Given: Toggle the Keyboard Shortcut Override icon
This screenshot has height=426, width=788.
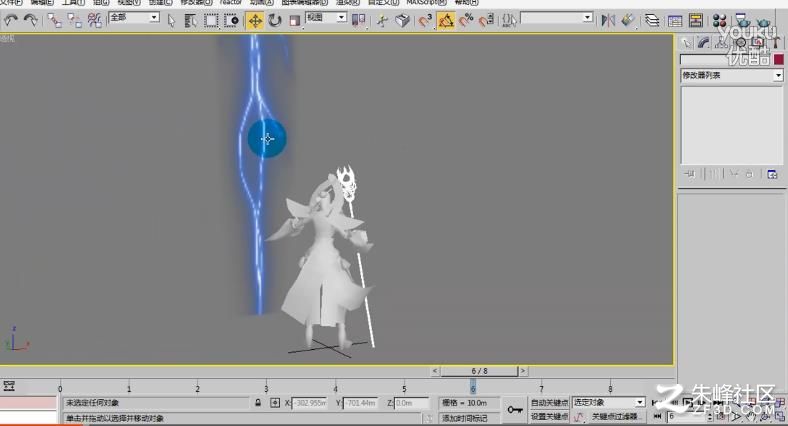Looking at the screenshot, I should (402, 21).
